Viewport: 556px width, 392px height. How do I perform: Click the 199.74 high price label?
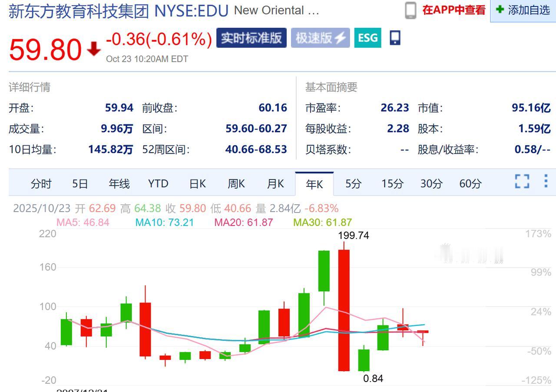point(354,236)
